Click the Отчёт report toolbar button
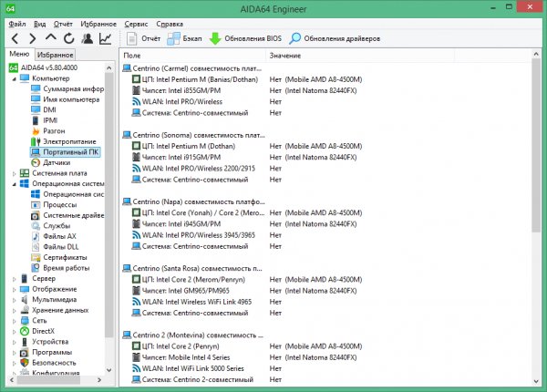The height and width of the screenshot is (392, 547). [x=143, y=38]
